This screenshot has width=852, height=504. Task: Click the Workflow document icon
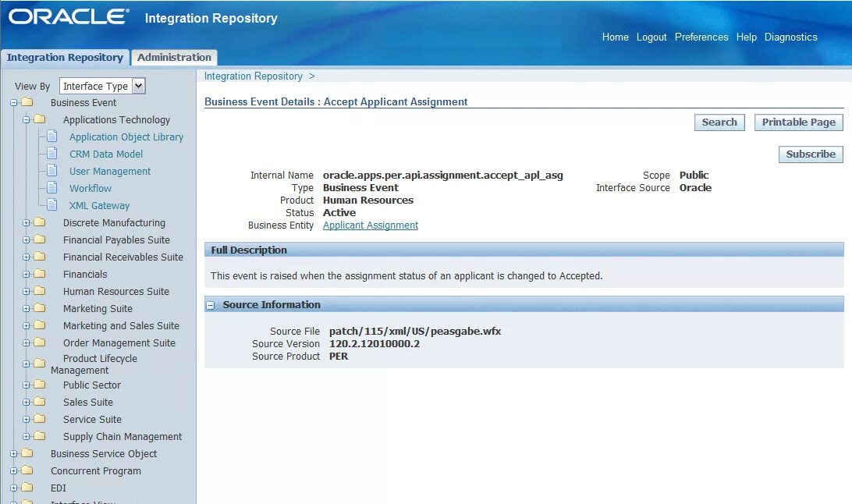pyautogui.click(x=52, y=187)
